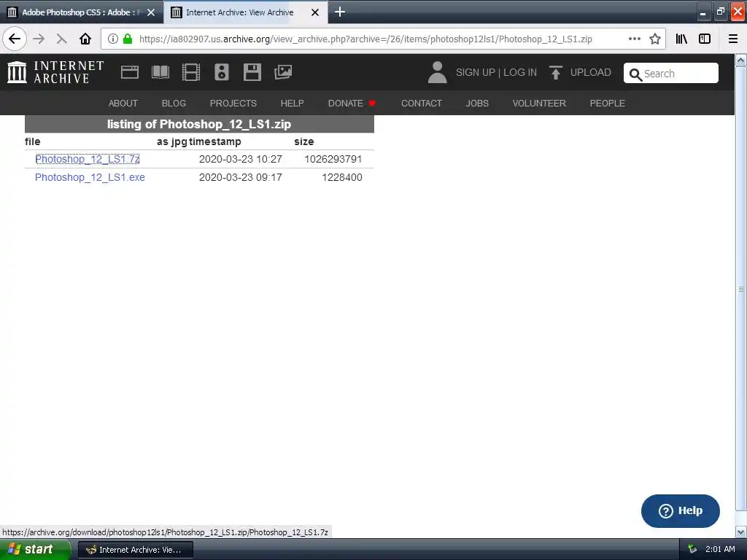The height and width of the screenshot is (560, 747).
Task: Open the HELP navigation link
Action: 292,104
